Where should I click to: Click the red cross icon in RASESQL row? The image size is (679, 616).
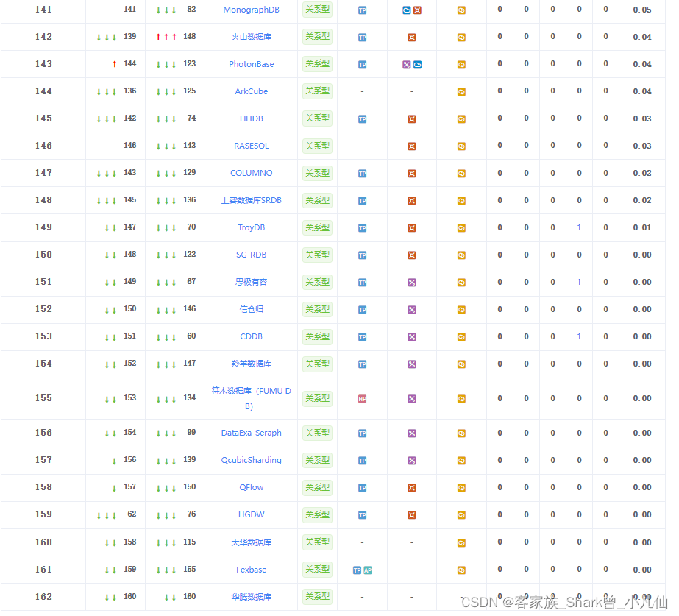(412, 146)
